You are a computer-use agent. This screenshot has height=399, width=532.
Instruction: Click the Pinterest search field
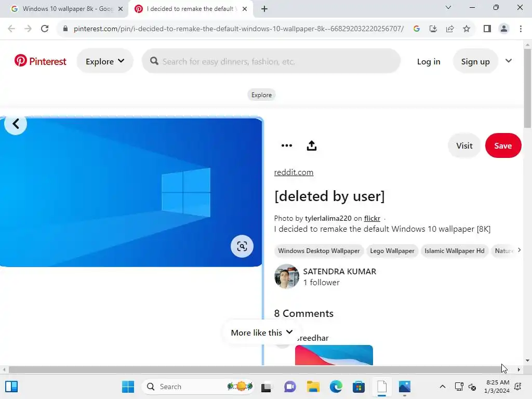pos(271,61)
